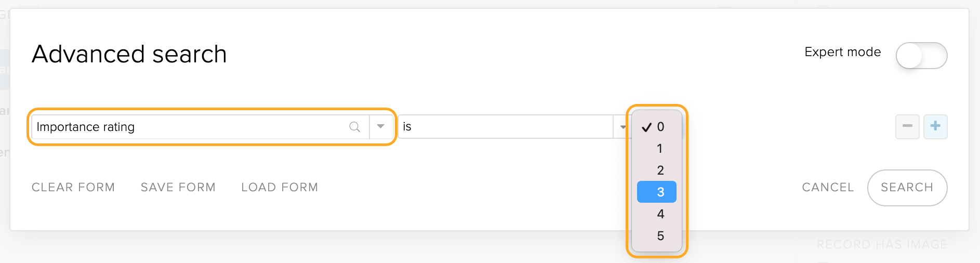The image size is (980, 263).
Task: Click the Expert mode label
Action: (843, 52)
